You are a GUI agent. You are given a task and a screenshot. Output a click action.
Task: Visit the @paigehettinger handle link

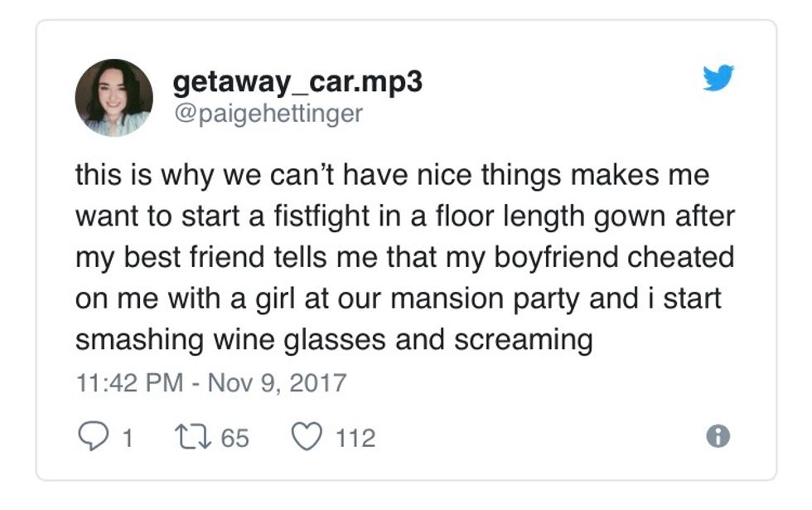pos(268,113)
